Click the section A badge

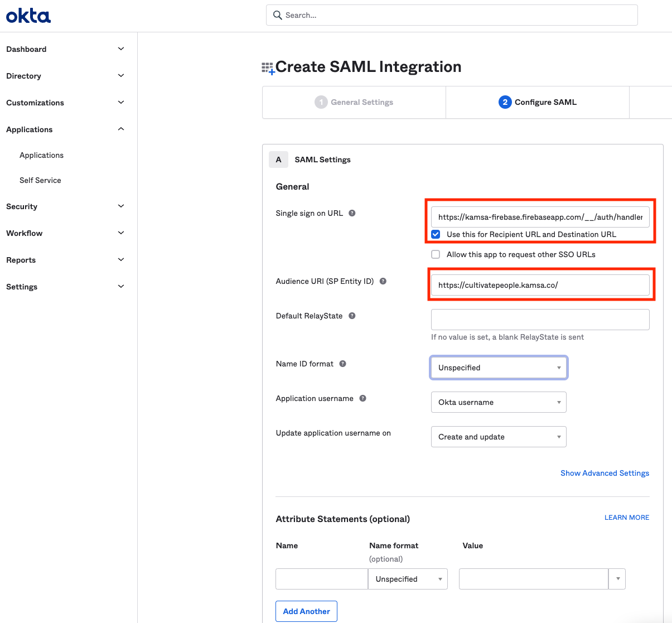pos(278,160)
